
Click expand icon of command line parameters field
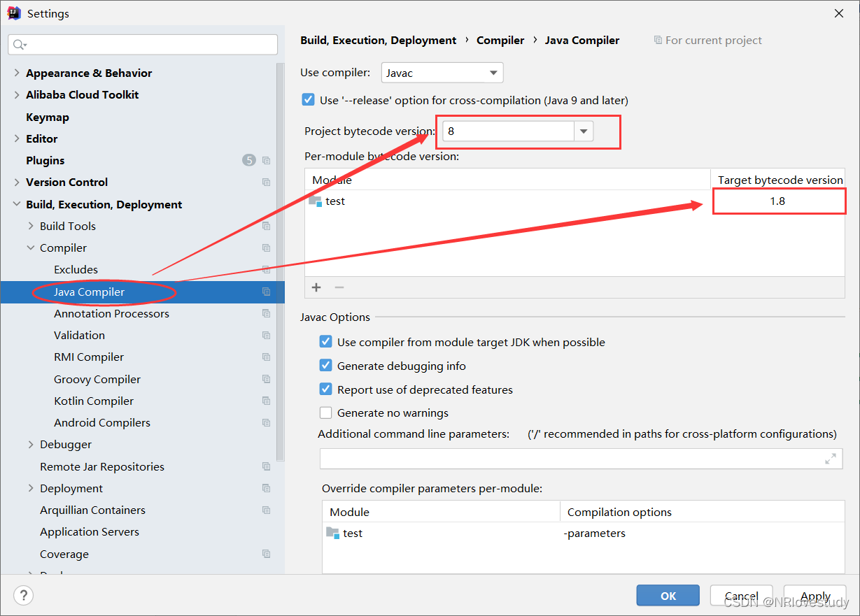pyautogui.click(x=831, y=459)
